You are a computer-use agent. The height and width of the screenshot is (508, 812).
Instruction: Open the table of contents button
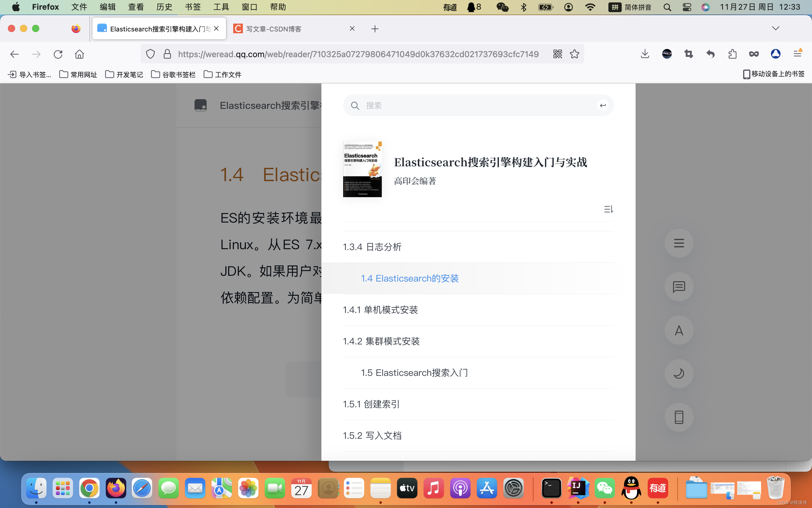pyautogui.click(x=679, y=243)
